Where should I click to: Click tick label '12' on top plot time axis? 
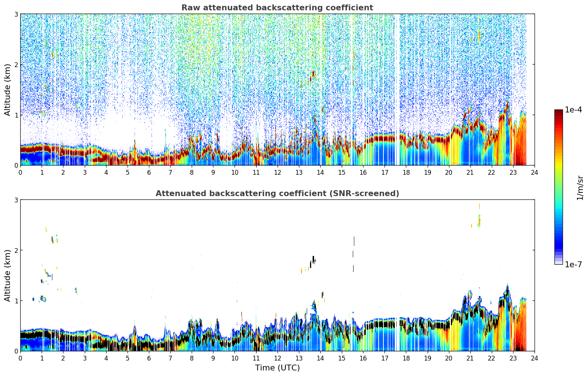tap(277, 172)
